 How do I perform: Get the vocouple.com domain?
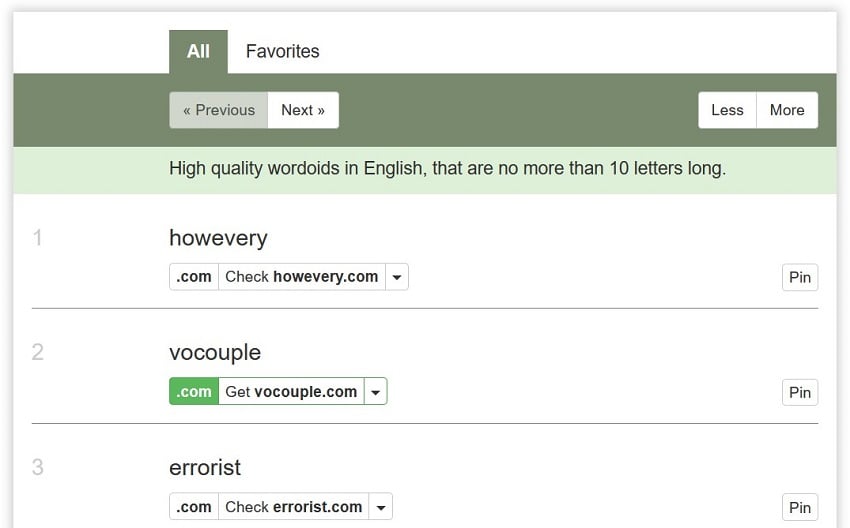(x=292, y=391)
